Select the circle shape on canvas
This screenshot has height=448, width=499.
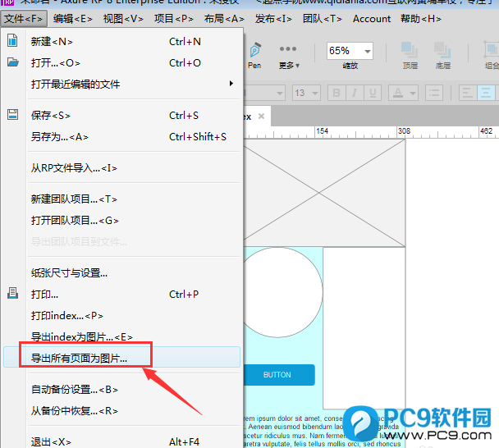(283, 292)
